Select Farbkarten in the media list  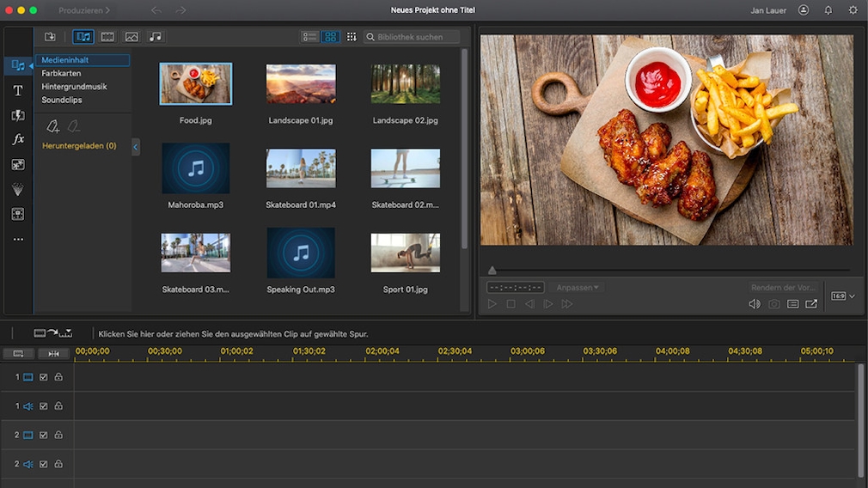pos(61,74)
